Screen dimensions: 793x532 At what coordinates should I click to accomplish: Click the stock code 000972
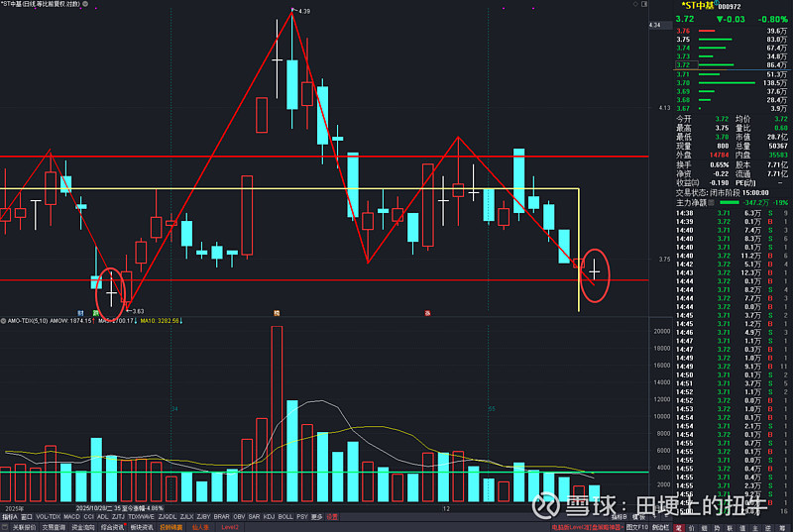tap(730, 7)
